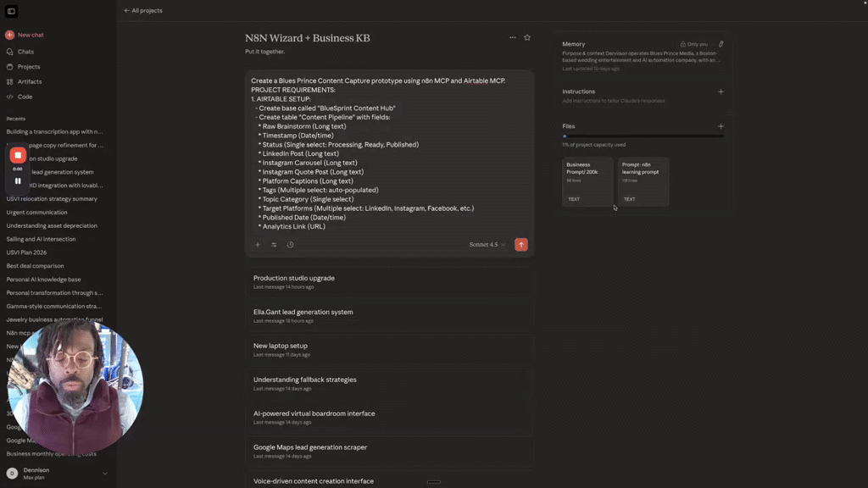
Task: Start a new chat with the plus icon
Action: [x=10, y=35]
